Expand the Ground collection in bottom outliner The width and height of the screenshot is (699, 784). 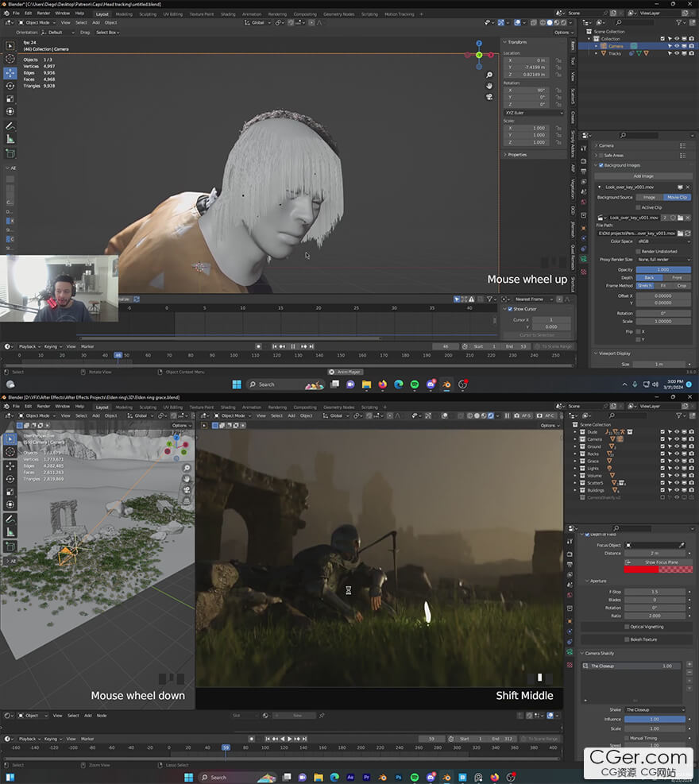click(x=575, y=446)
